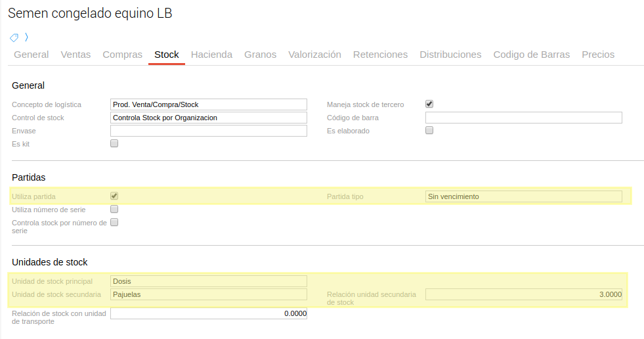Open the Ventas tab
Viewport: 644px width, 339px height.
click(x=75, y=55)
